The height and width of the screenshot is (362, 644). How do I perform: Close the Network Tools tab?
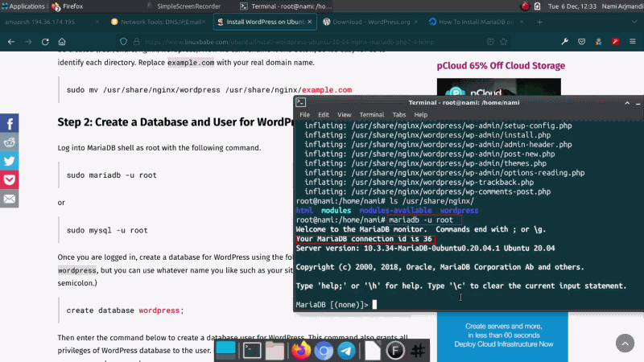click(204, 22)
